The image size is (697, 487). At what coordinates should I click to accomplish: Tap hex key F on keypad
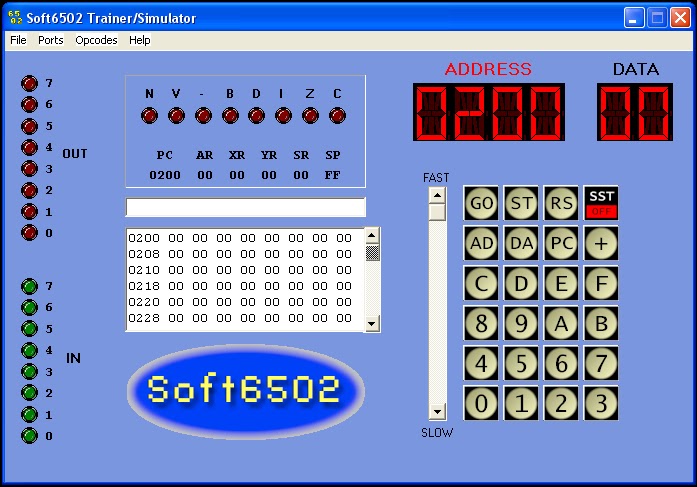[601, 283]
